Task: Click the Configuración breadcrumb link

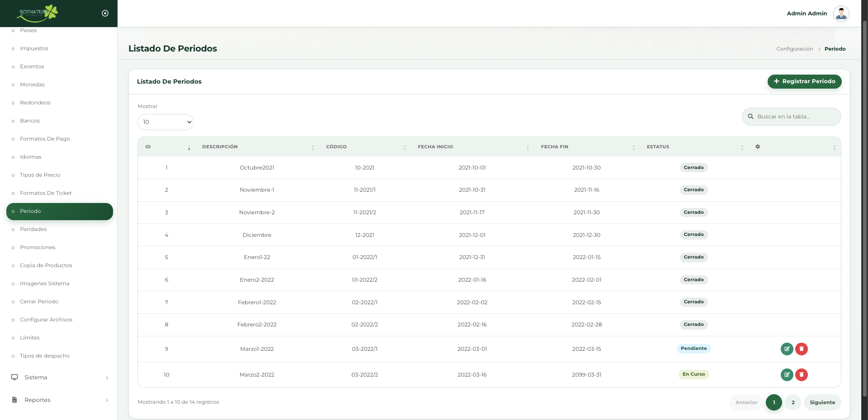Action: (795, 49)
